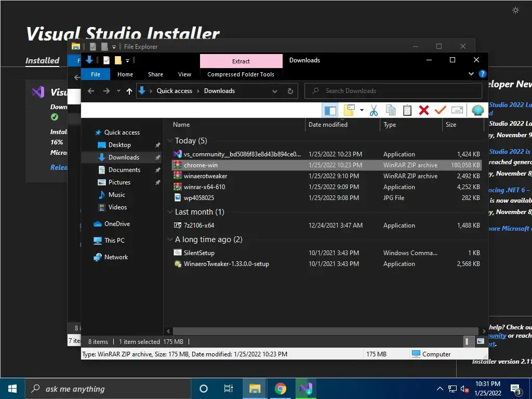This screenshot has width=532, height=399.
Task: Collapse the A long time ago (2) group
Action: [170, 240]
